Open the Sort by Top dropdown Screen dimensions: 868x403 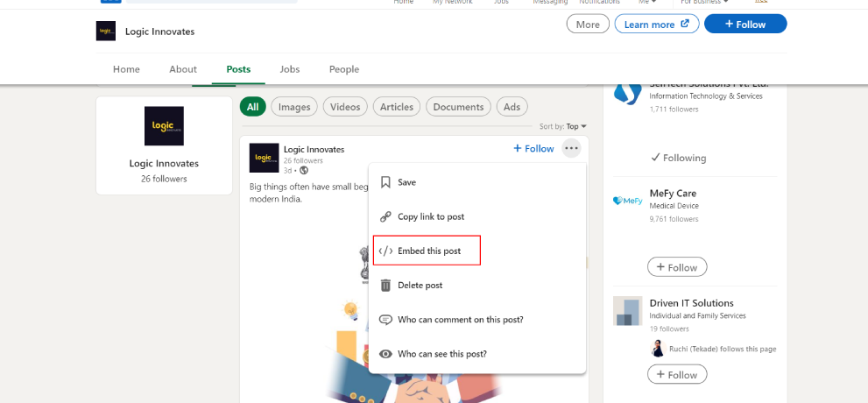pos(563,127)
